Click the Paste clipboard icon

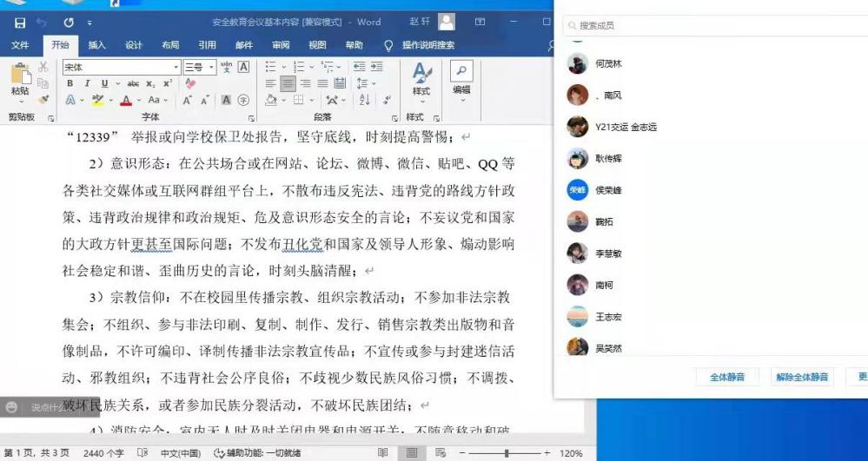(19, 77)
